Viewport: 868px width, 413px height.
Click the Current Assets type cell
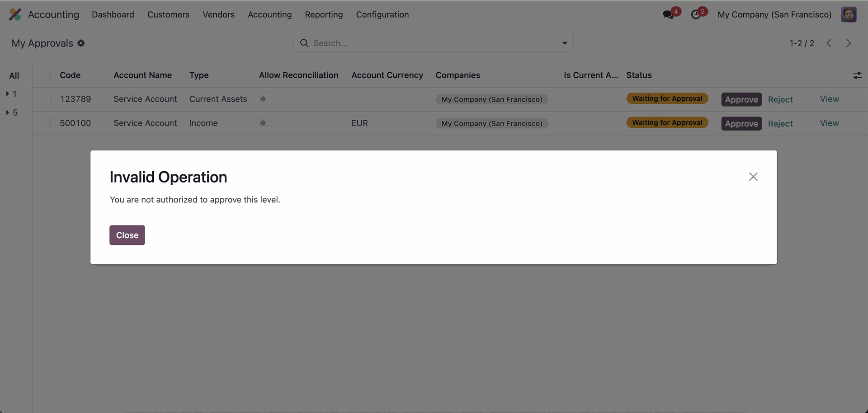click(218, 99)
